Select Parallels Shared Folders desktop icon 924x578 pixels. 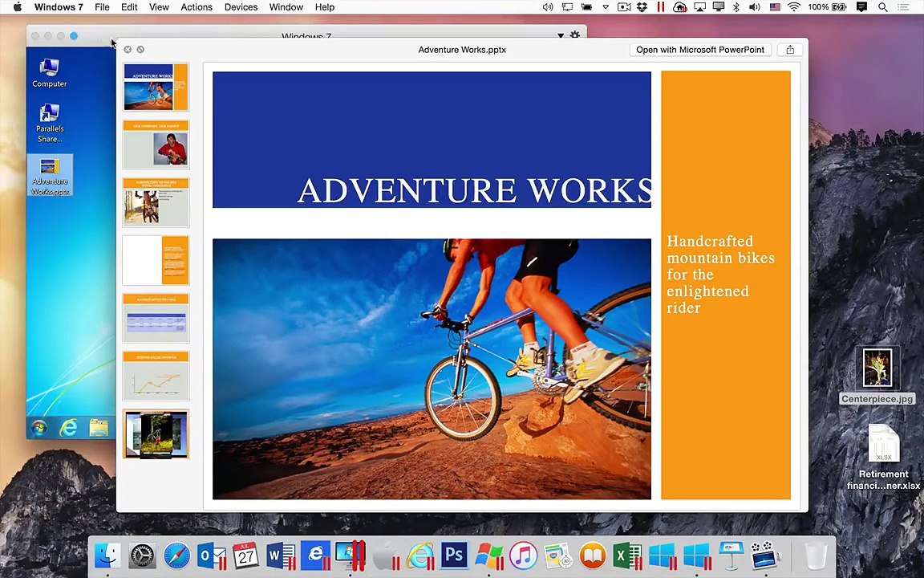50,124
